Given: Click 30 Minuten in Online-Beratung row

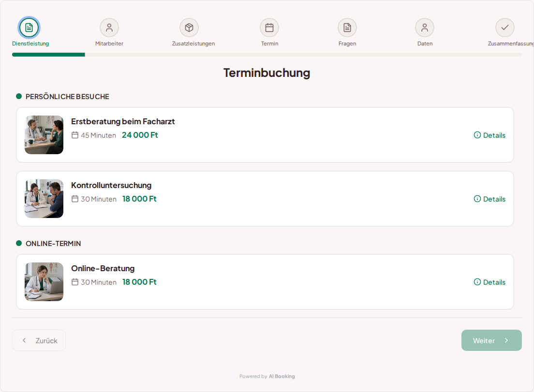Looking at the screenshot, I should coord(99,282).
